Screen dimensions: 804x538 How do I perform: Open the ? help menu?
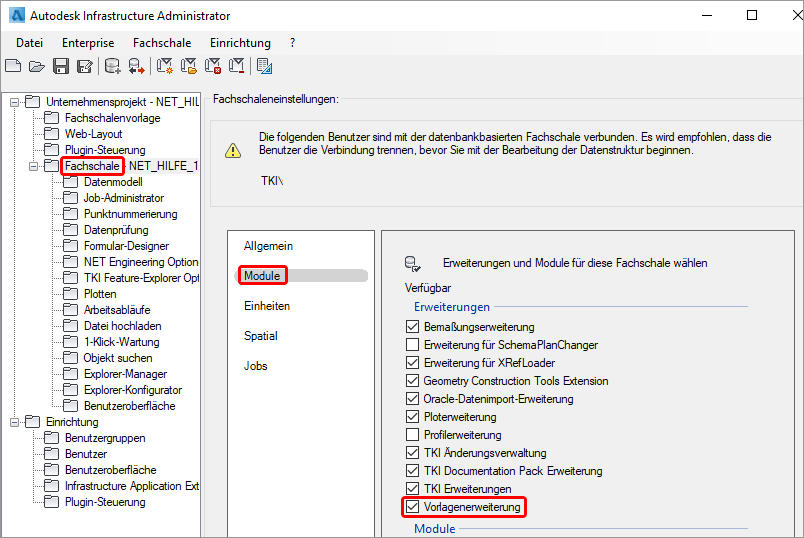point(292,43)
